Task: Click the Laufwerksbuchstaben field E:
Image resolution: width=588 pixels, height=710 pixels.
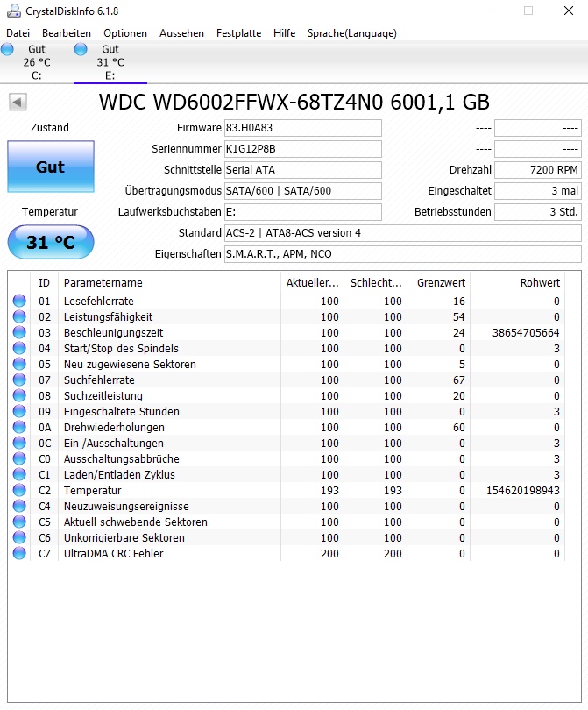Action: click(303, 212)
